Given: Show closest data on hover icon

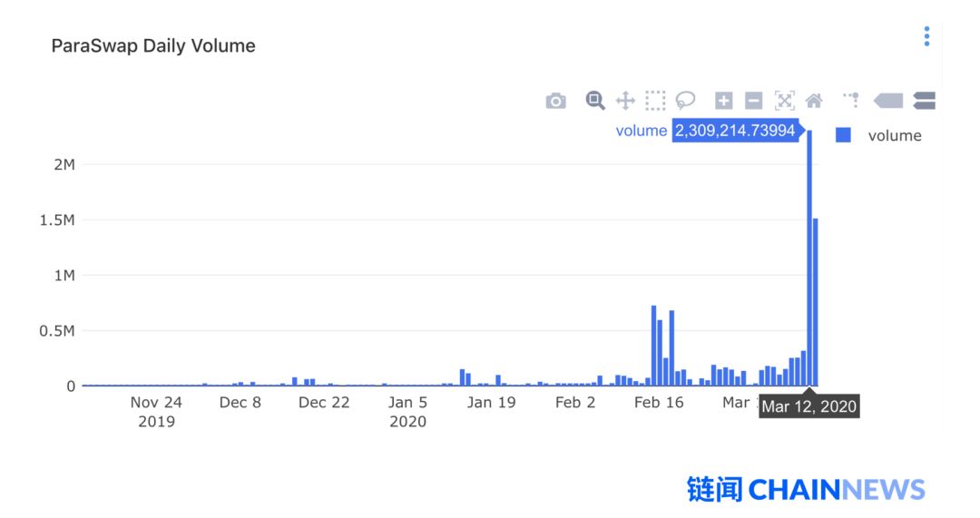Looking at the screenshot, I should 888,101.
